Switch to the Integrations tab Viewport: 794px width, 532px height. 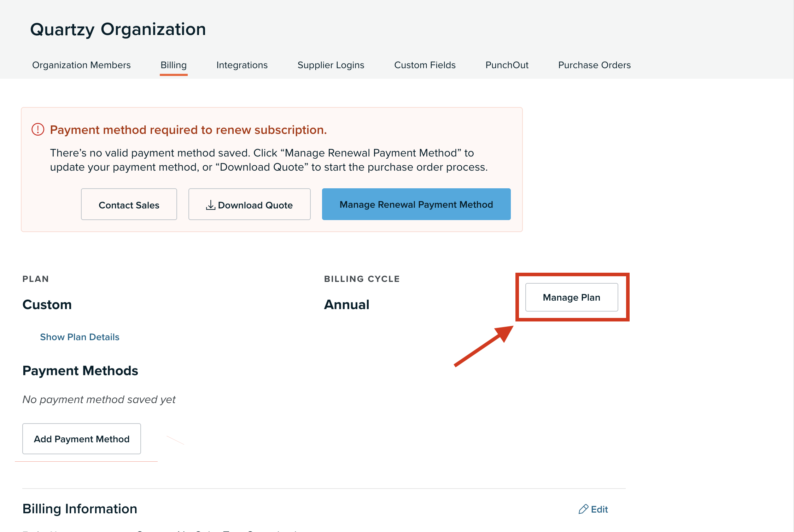coord(242,65)
